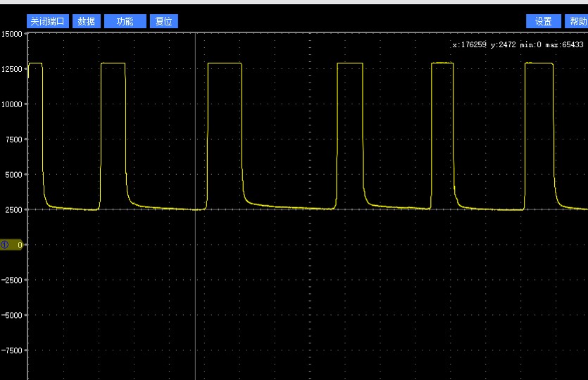
Task: Click the 关闭端口 (close port) button
Action: (48, 21)
